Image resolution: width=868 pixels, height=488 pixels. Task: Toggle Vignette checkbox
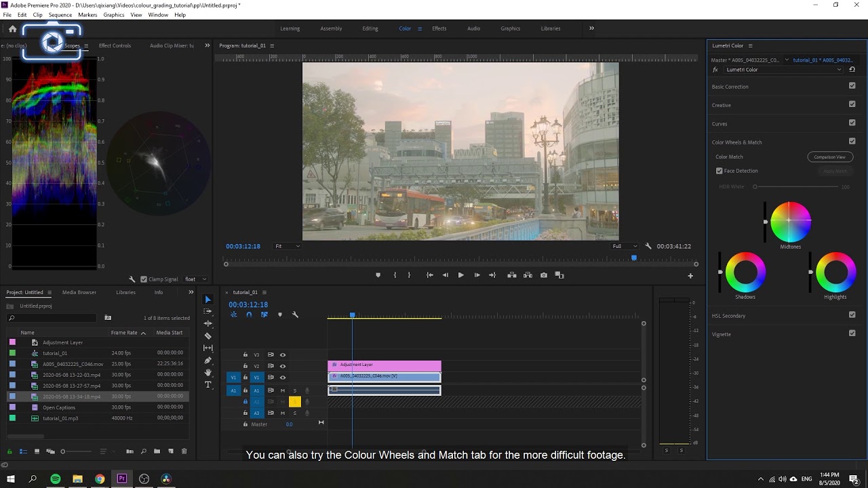point(852,333)
